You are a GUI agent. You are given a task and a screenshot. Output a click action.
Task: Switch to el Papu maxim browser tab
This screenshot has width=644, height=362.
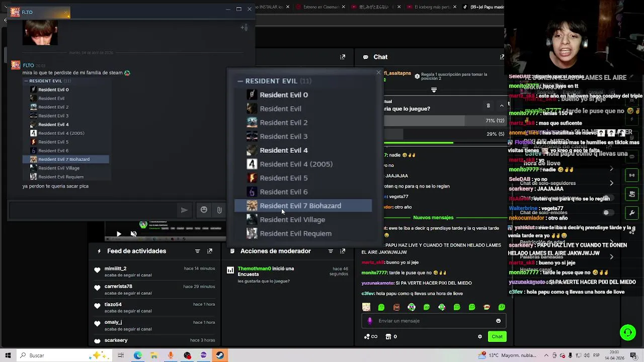click(483, 7)
